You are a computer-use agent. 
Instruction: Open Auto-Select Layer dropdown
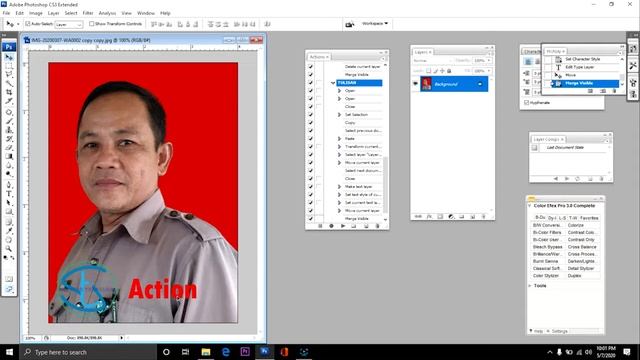pyautogui.click(x=69, y=24)
